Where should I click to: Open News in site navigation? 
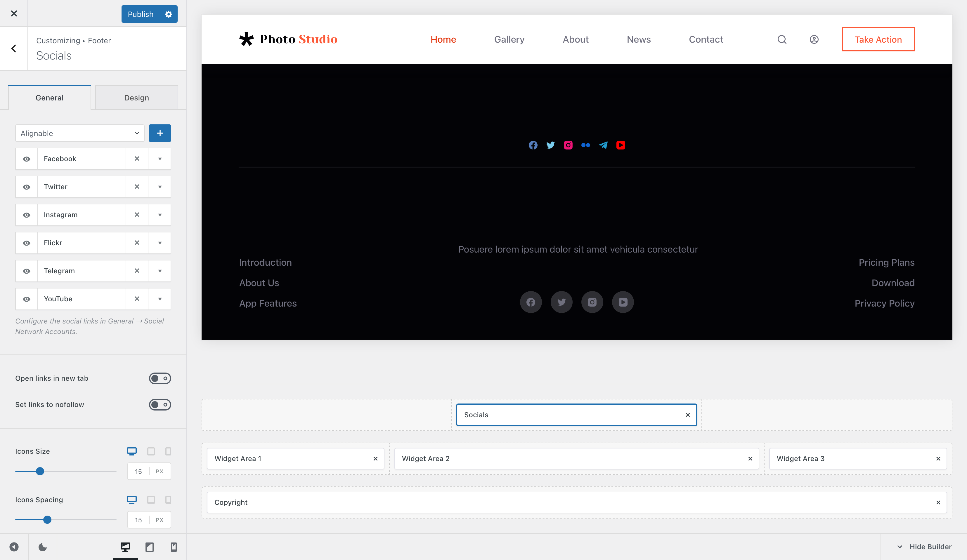(639, 39)
